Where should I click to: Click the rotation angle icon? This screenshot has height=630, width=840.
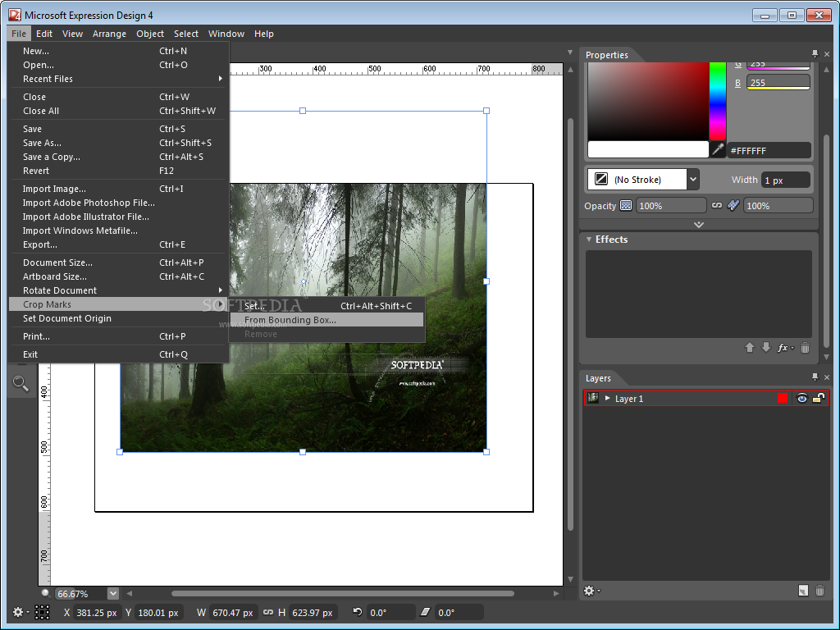(x=358, y=612)
